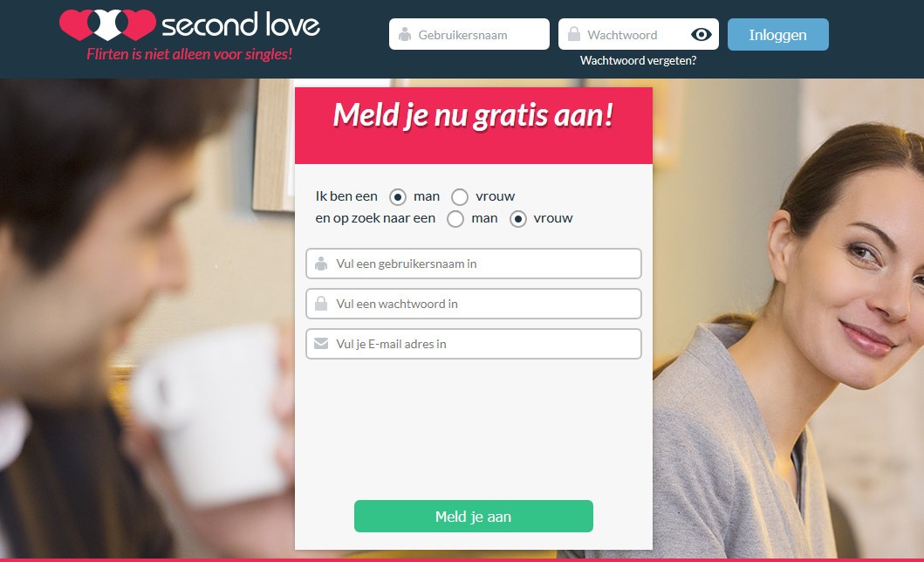Focus the Wachtwoord login field
924x562 pixels.
(638, 34)
